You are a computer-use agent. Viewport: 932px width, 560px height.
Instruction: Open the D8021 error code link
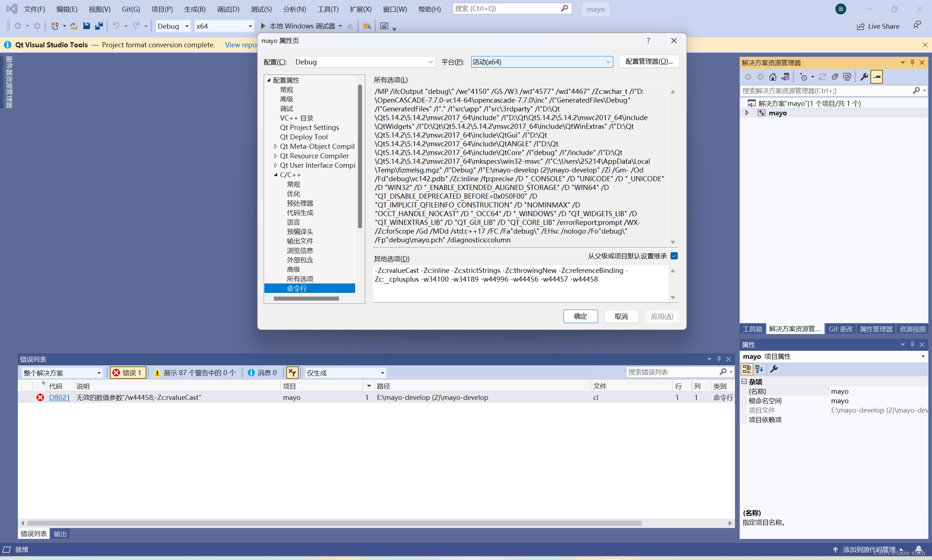[x=59, y=397]
